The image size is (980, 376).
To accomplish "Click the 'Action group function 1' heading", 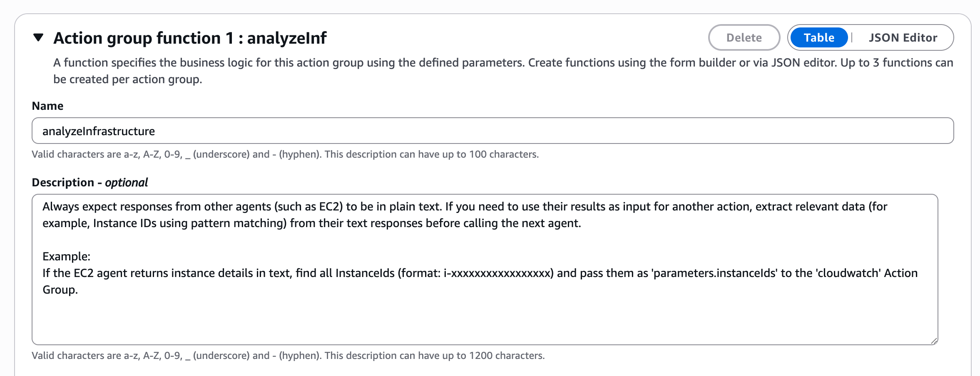I will pos(190,38).
